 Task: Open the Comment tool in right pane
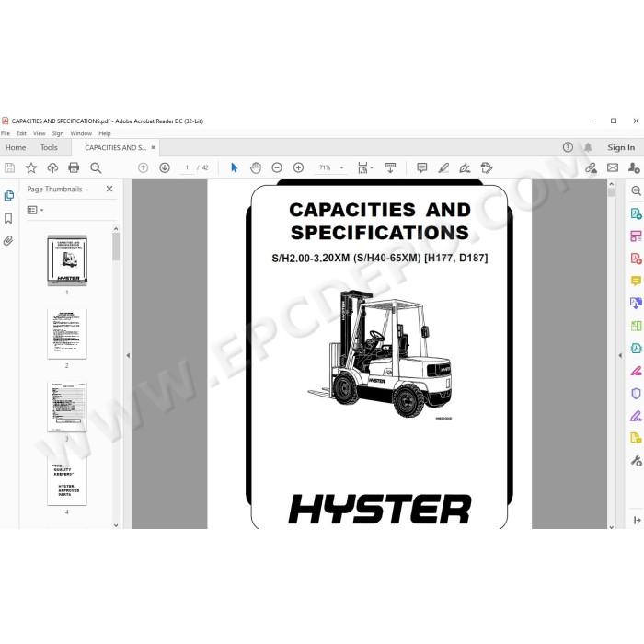tap(636, 281)
